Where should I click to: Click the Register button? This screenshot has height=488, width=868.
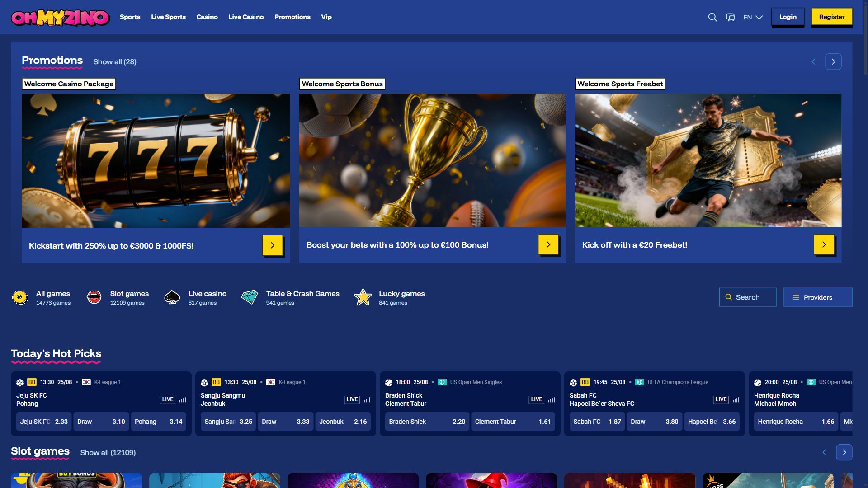coord(832,17)
